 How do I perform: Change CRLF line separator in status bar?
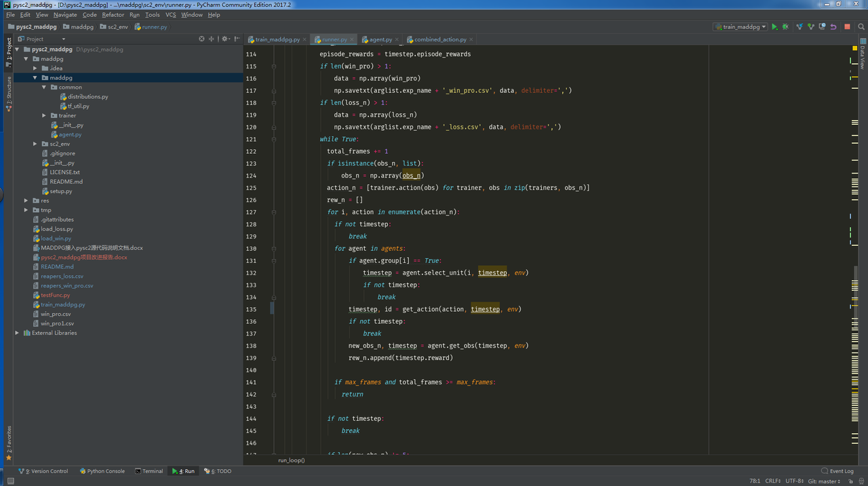click(773, 481)
